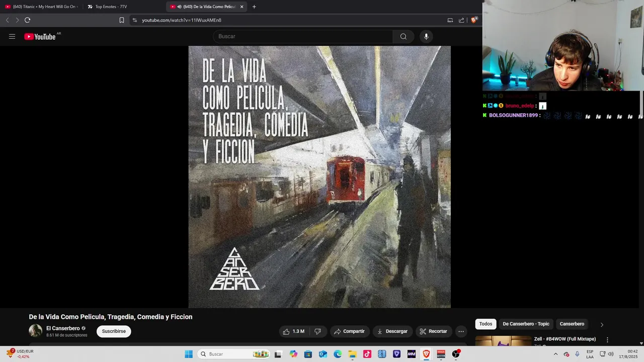Open a new browser tab
Image resolution: width=644 pixels, height=362 pixels.
click(x=254, y=7)
